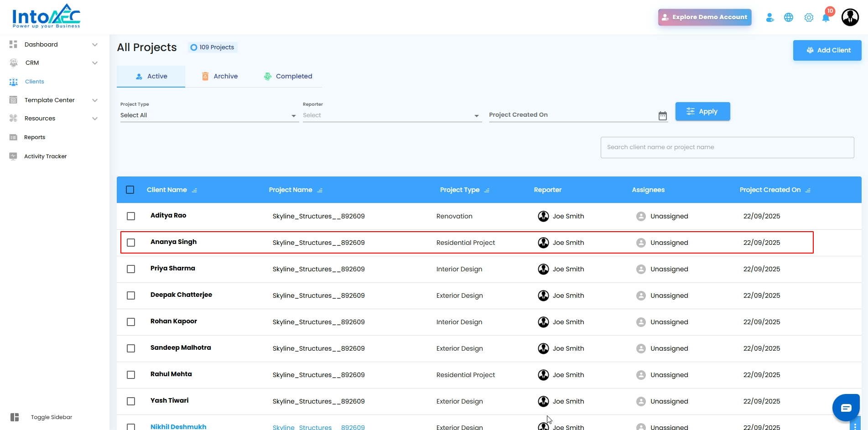Open the user profile avatar
Viewport: 868px width, 430px height.
[x=850, y=18]
